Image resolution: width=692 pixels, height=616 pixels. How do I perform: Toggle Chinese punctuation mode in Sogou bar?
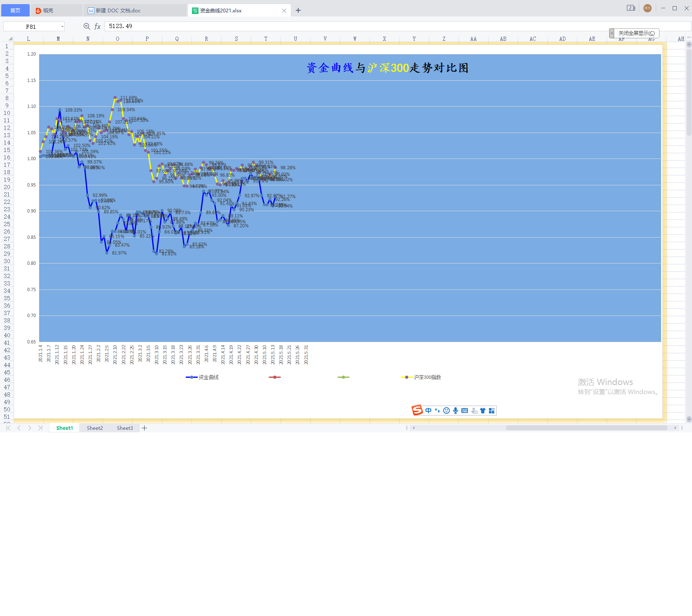point(437,411)
